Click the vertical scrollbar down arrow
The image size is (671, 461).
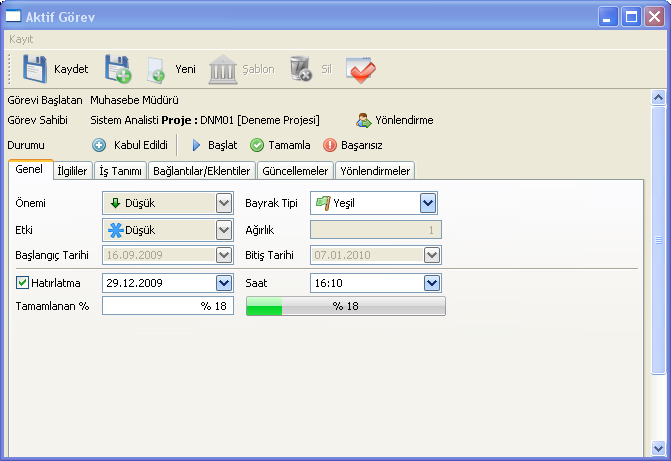(658, 447)
